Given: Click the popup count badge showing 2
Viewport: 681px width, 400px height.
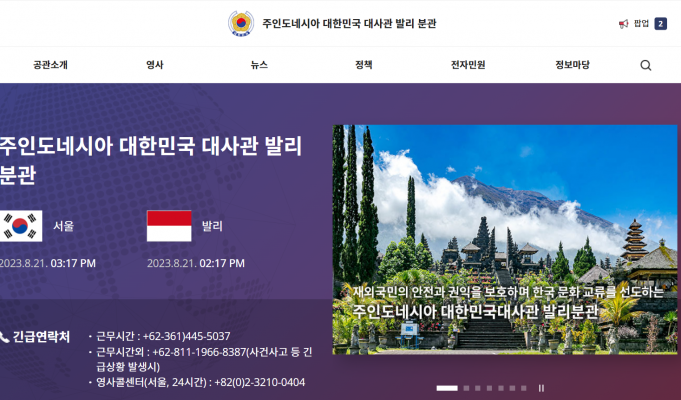Looking at the screenshot, I should tap(660, 23).
